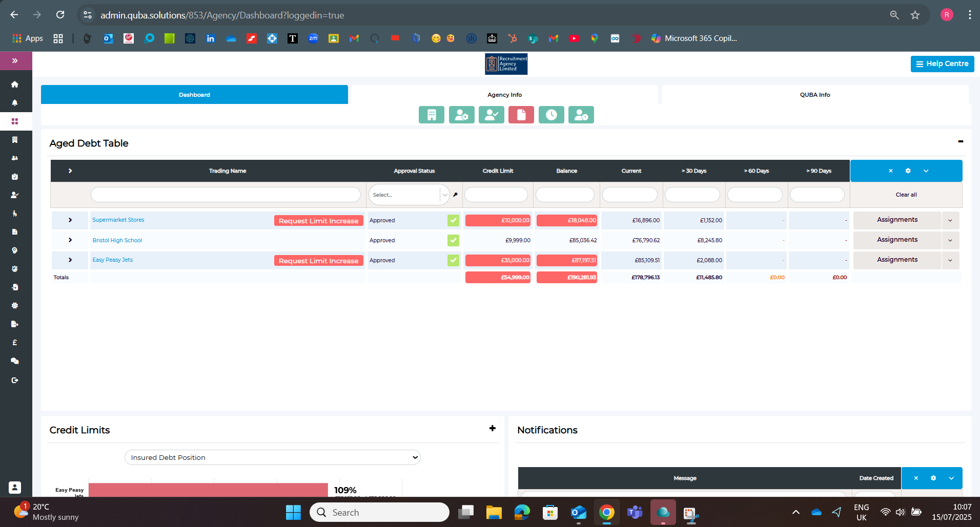The width and height of the screenshot is (980, 527).
Task: Open the company/clients icon above the dashboard
Action: 431,115
